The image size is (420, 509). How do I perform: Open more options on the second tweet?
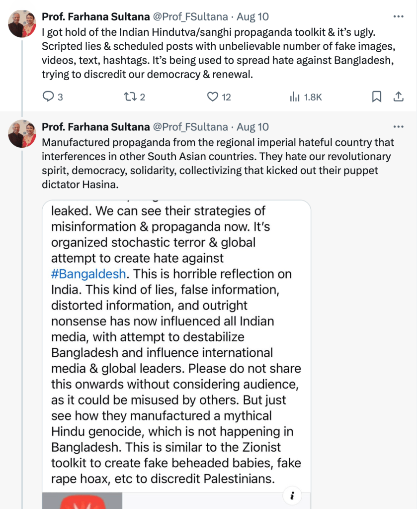[398, 127]
